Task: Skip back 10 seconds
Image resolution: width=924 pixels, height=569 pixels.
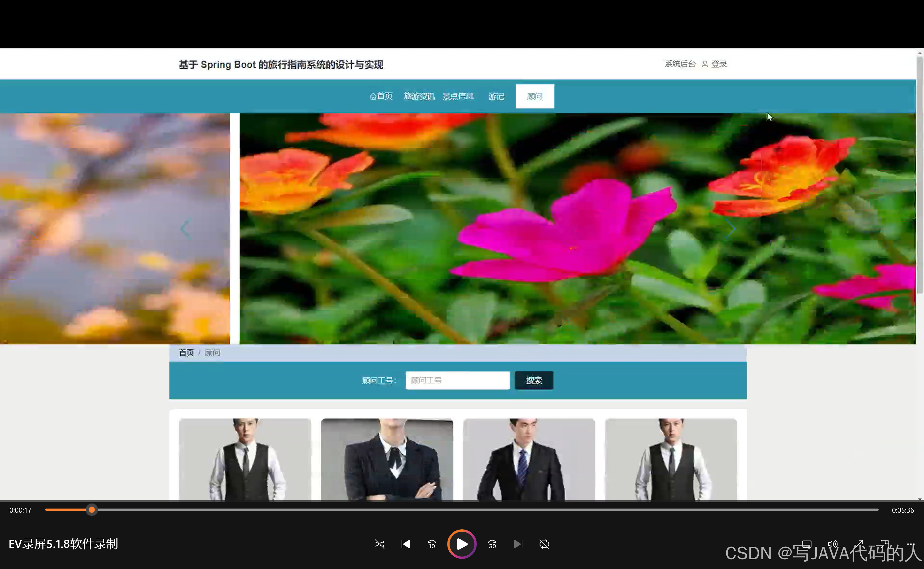Action: (x=431, y=544)
